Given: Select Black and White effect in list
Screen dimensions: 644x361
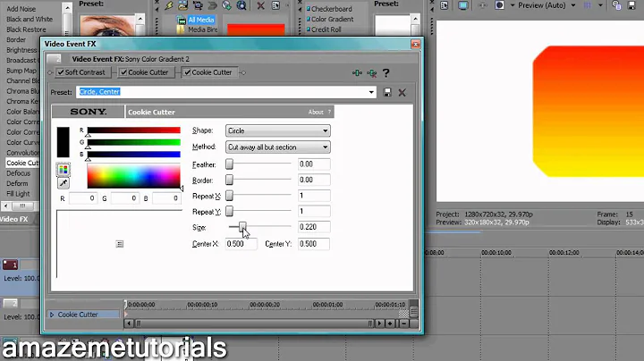Looking at the screenshot, I should coord(30,19).
